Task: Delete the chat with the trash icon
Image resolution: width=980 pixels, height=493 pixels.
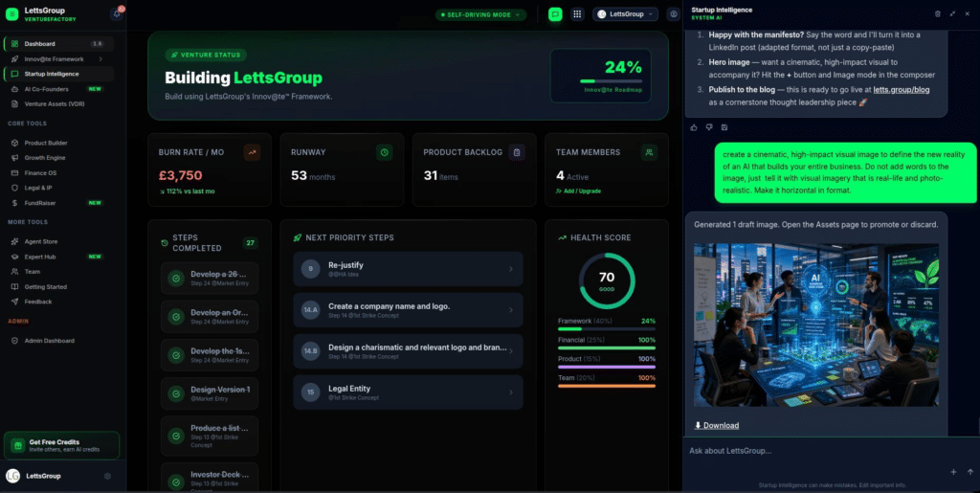Action: 938,13
